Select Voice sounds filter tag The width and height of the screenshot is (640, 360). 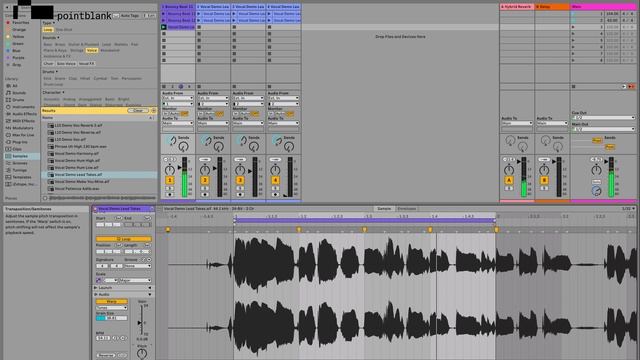91,50
